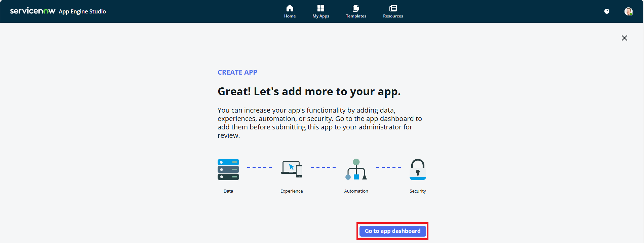Click the CREATE APP heading label
Viewport: 644px width, 243px height.
click(x=237, y=72)
